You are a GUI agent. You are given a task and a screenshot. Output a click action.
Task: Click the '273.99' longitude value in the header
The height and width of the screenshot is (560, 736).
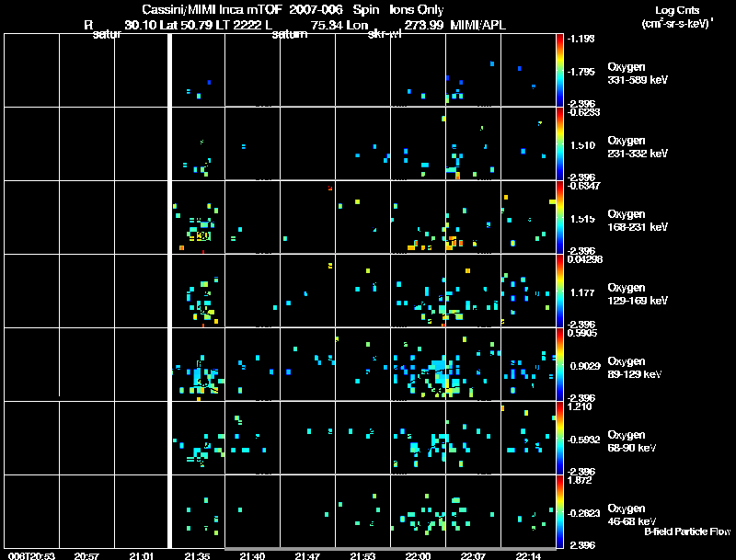coord(423,25)
